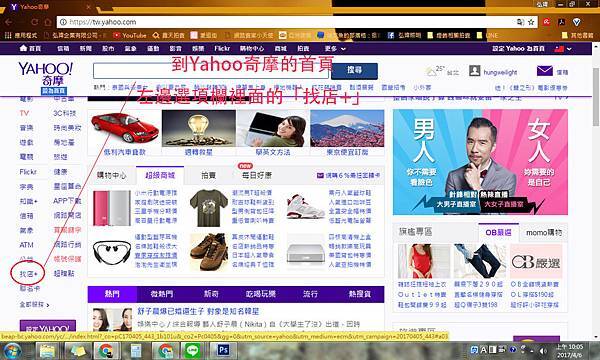Click the Chrome reload page icon
This screenshot has height=360, width=600.
35,22
